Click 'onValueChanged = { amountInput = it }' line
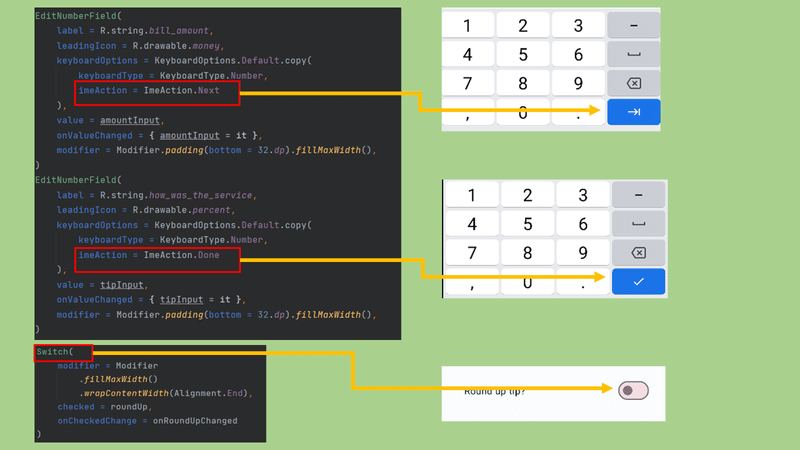 159,135
